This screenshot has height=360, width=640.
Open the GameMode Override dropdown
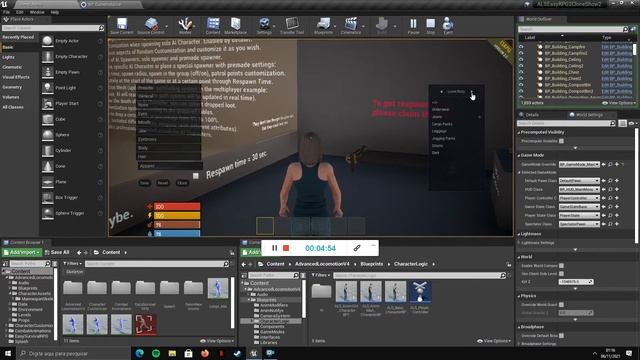[579, 164]
